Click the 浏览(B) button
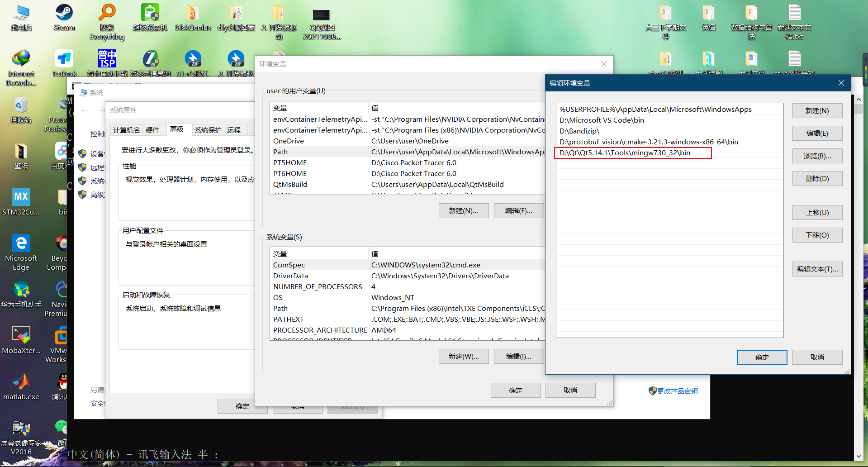 tap(817, 156)
